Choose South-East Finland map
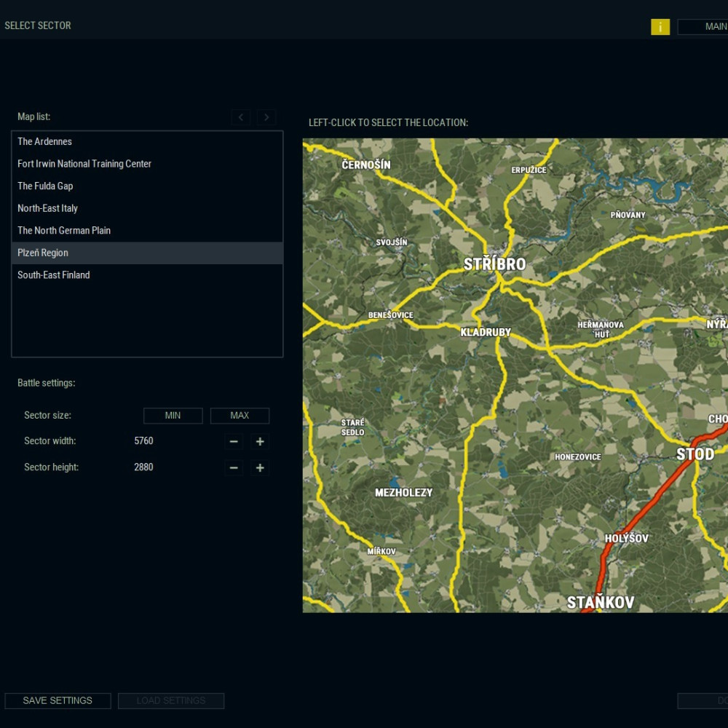 (x=54, y=275)
